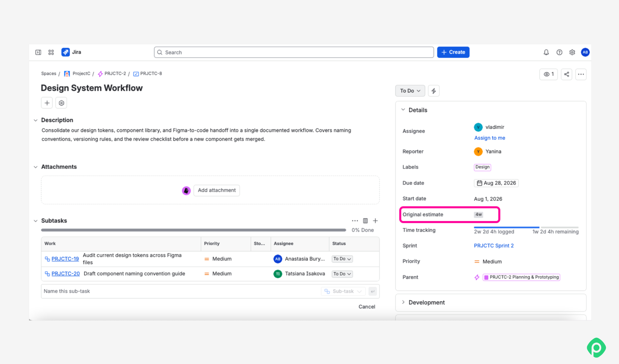Open the AB profile avatar
Viewport: 619px width, 364px height.
coord(585,52)
